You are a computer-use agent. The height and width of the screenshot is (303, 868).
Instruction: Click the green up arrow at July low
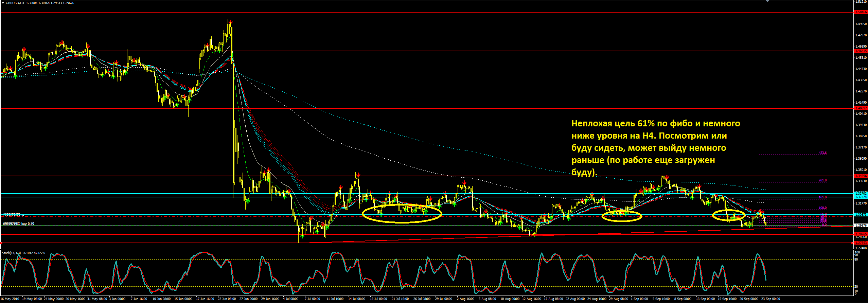pos(302,236)
